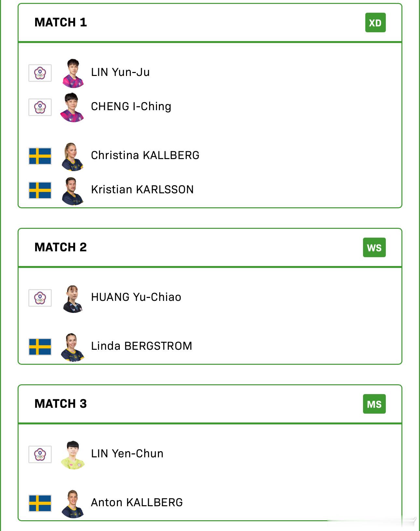Click Swedish flag beside Anton KALLBERG

pos(40,503)
